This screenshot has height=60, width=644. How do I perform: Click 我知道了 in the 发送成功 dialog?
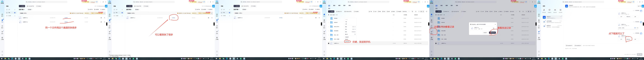click(x=485, y=33)
